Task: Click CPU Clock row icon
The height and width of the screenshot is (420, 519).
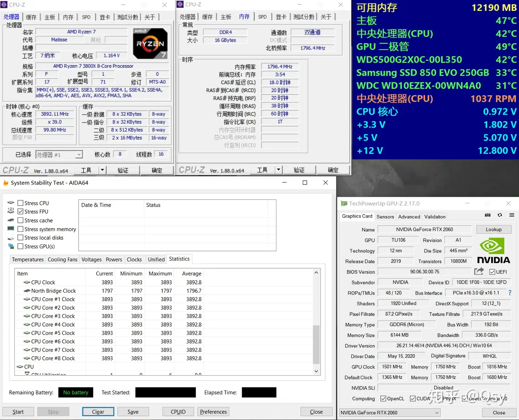Action: pyautogui.click(x=27, y=282)
